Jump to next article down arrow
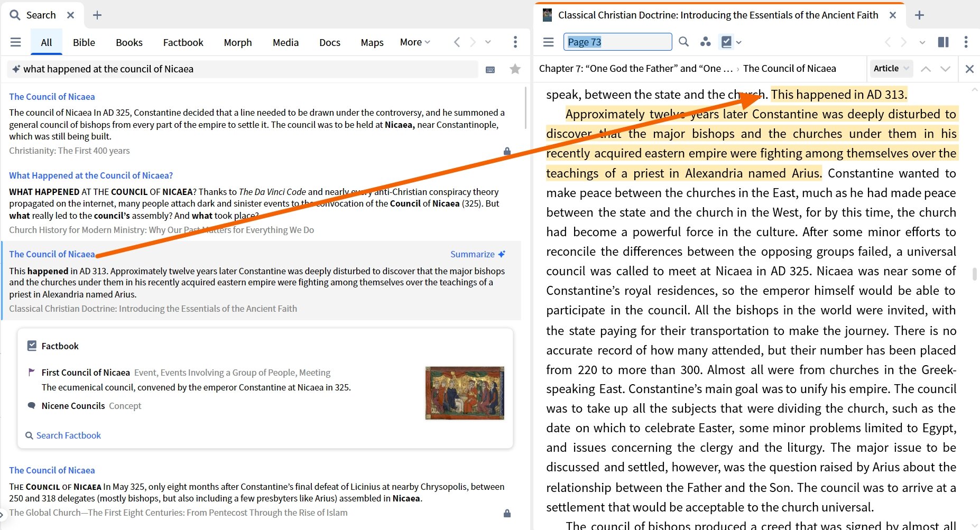980x530 pixels. coord(946,69)
